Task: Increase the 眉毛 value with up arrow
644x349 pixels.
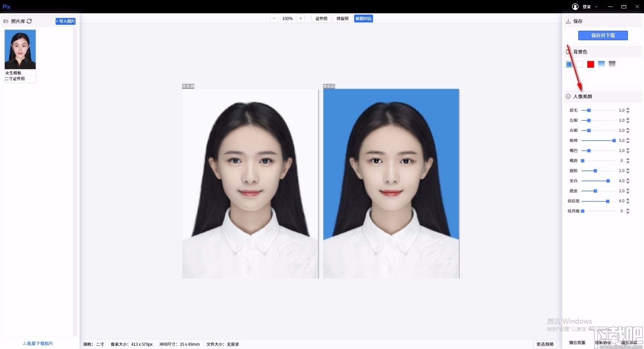Action: click(628, 109)
